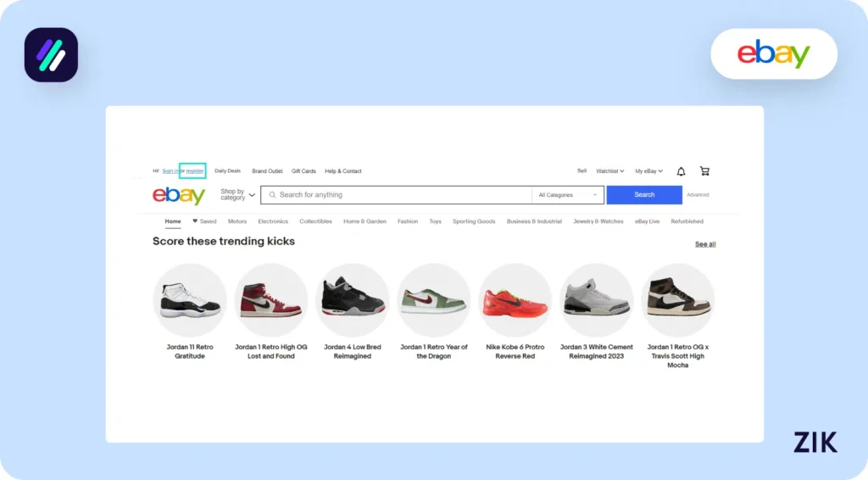The image size is (868, 480).
Task: Select the Home tab
Action: pos(173,221)
